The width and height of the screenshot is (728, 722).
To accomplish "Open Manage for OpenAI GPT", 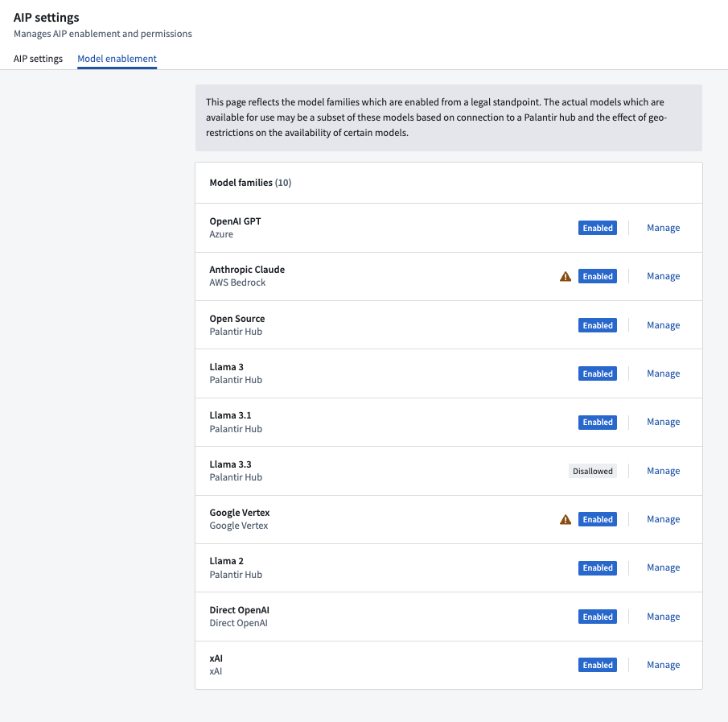I will pos(663,228).
